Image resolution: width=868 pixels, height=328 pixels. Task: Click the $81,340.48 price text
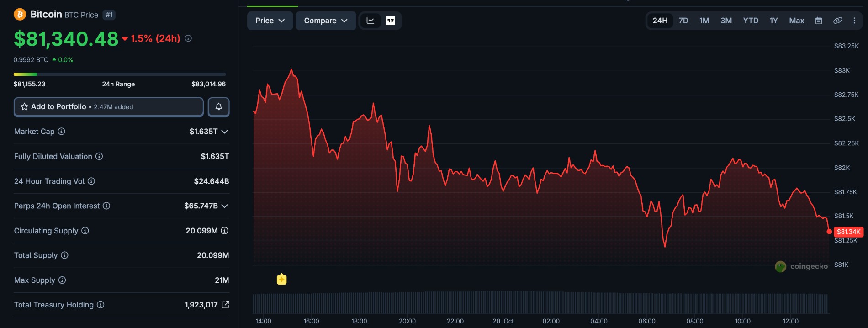66,39
